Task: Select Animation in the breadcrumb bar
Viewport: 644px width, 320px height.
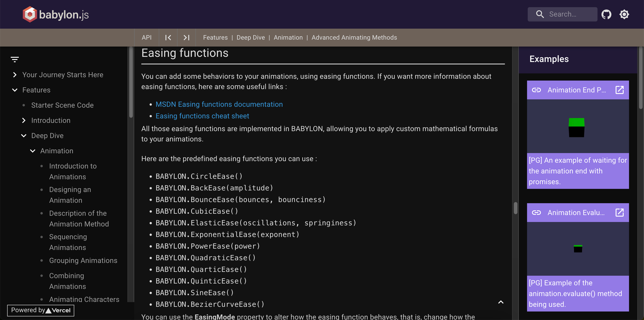Action: point(288,37)
